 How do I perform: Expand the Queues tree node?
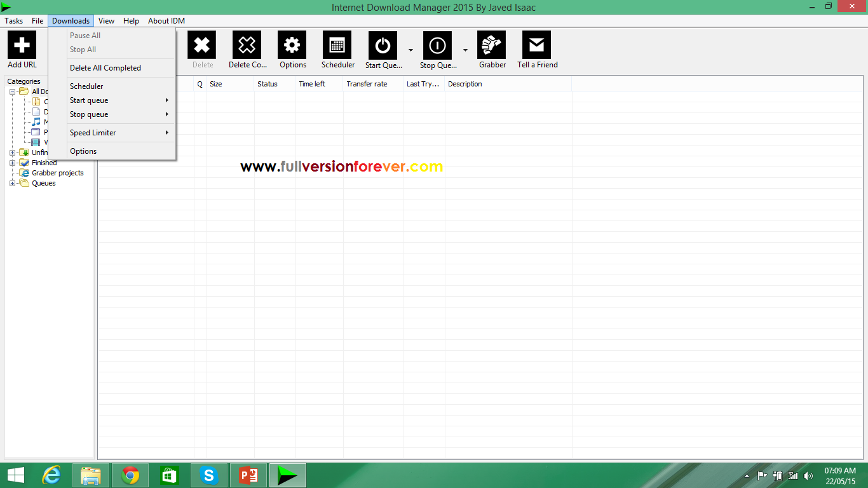[x=12, y=183]
